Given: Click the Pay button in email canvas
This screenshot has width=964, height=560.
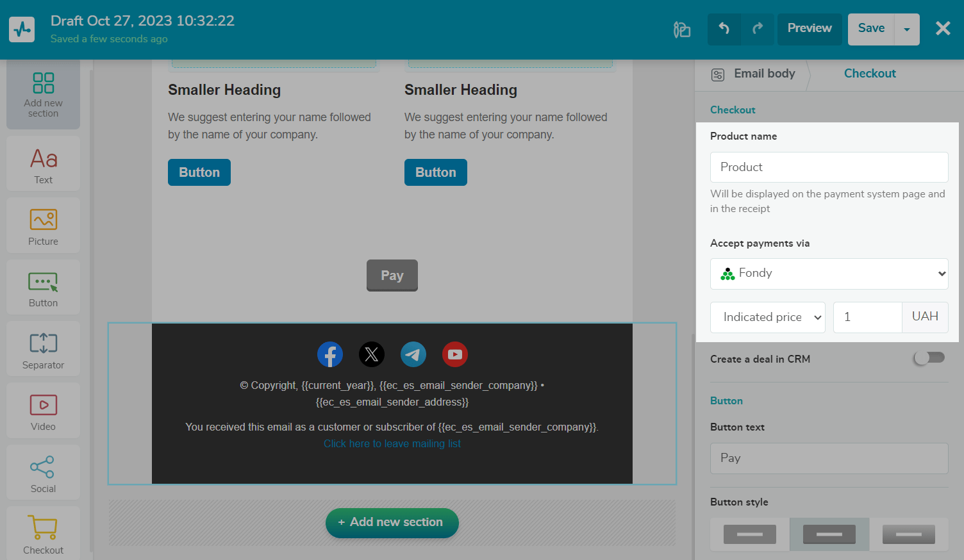Looking at the screenshot, I should tap(392, 276).
